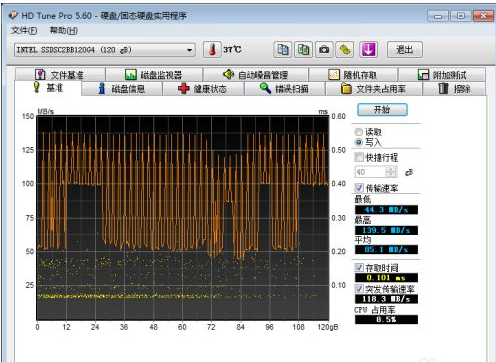Open options via the yellow tag icon
This screenshot has height=362, width=496.
pyautogui.click(x=345, y=50)
